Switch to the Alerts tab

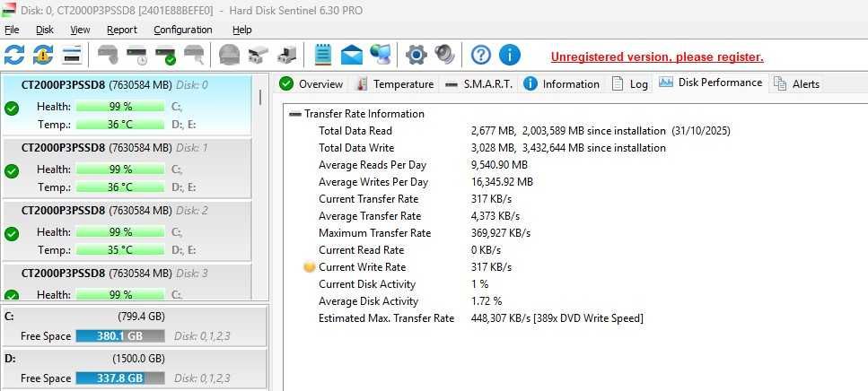coord(796,84)
